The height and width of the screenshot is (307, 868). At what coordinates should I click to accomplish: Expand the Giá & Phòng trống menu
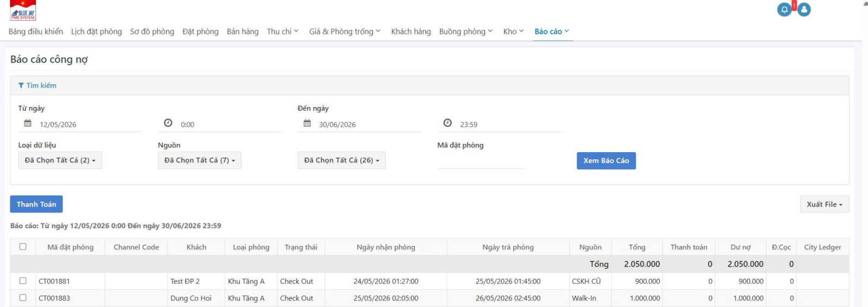coord(345,32)
